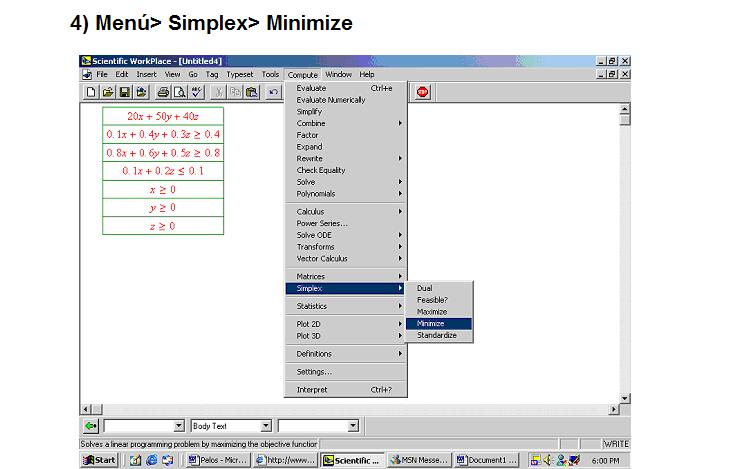Open the Compute menu

pos(303,75)
